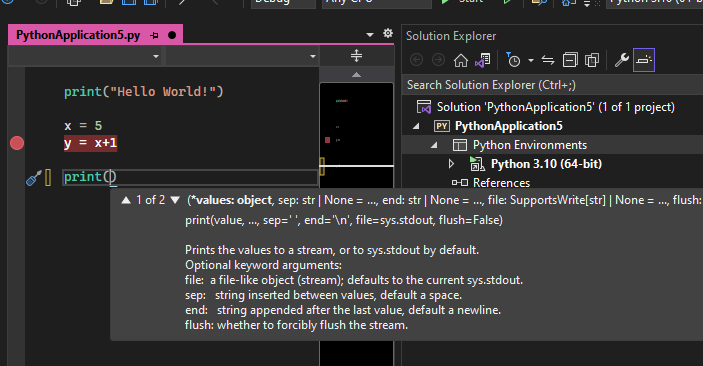Screen dimensions: 703x366
Task: Toggle the pin on PythonApplication5.py tab
Action: click(155, 35)
